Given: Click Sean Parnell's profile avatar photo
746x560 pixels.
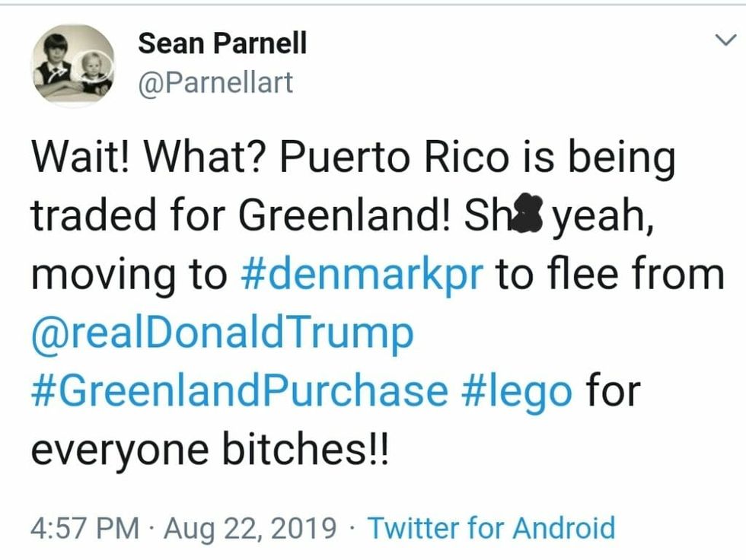Looking at the screenshot, I should 73,65.
